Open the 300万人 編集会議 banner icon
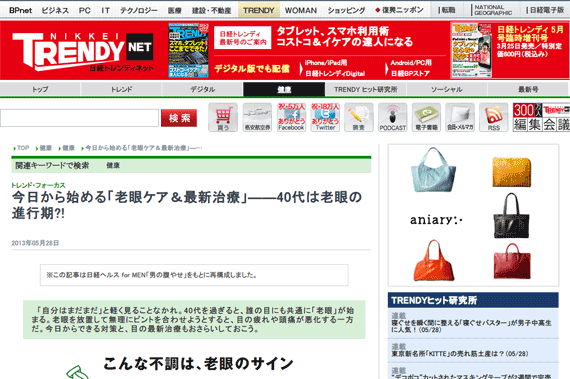This screenshot has width=570, height=379. coord(541,117)
